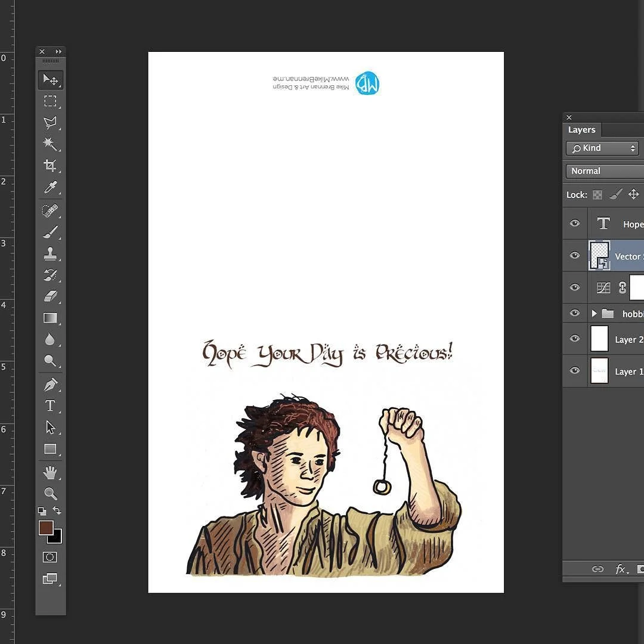Hide the Hope text layer

point(575,223)
